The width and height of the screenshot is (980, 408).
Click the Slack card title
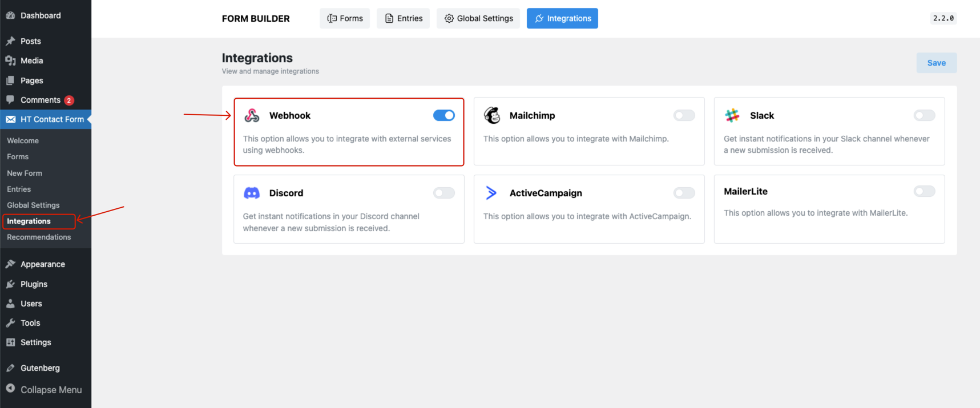pyautogui.click(x=762, y=115)
